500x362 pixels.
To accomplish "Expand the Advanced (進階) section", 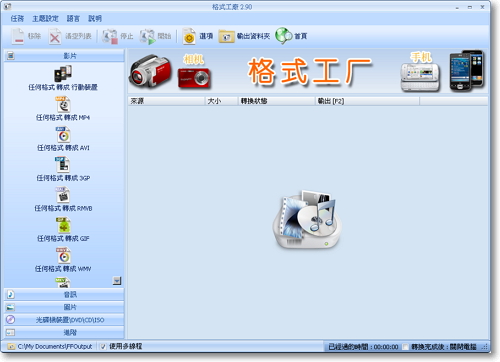I will pyautogui.click(x=64, y=332).
